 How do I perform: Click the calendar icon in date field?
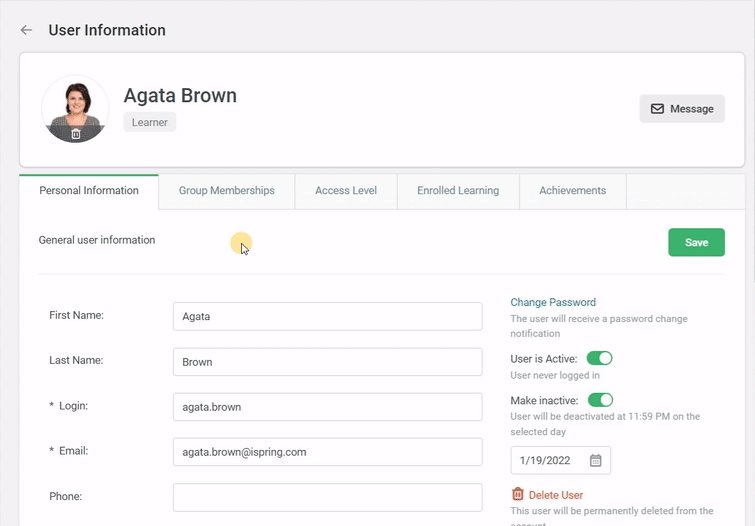595,460
